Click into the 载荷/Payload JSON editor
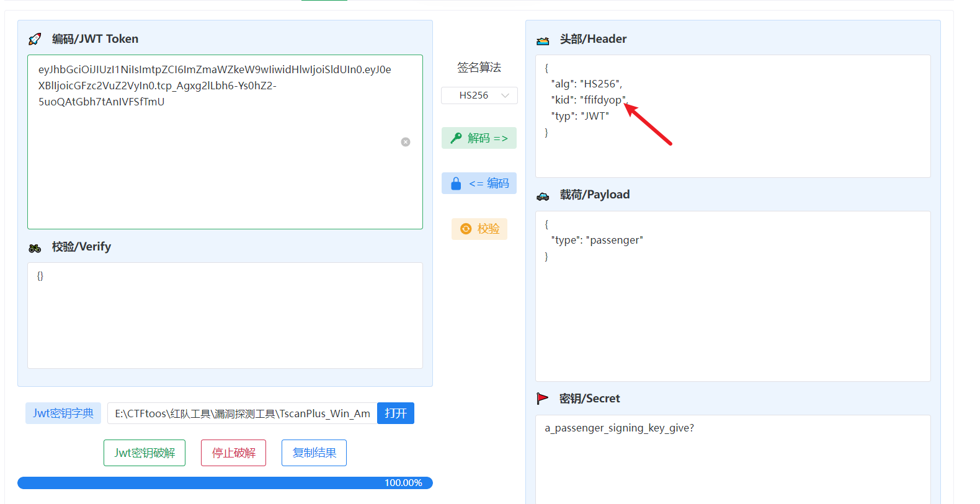Viewport: 980px width, 504px height. [x=733, y=296]
